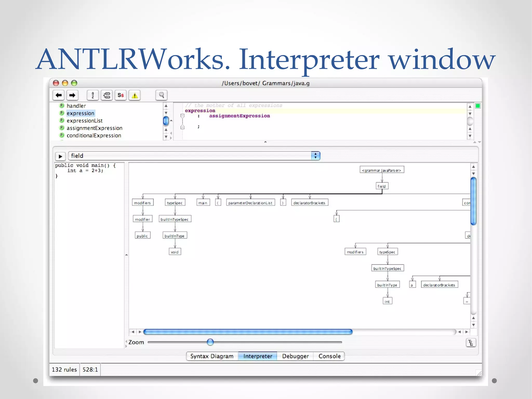Run the interpreter with the play button
The width and height of the screenshot is (532, 399).
tap(60, 156)
